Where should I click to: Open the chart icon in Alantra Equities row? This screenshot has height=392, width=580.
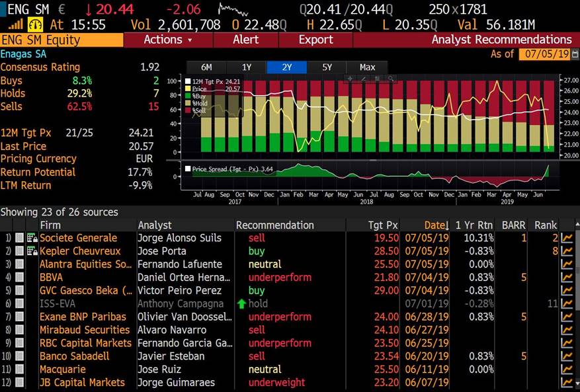coord(566,264)
